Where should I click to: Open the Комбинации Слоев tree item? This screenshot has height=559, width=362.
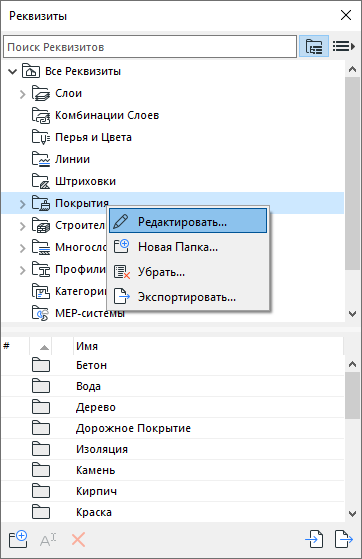(107, 115)
